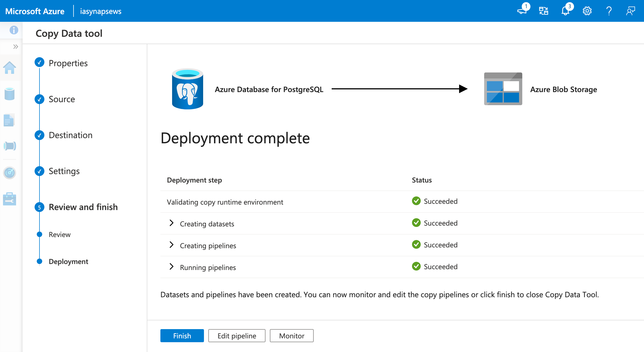
Task: Open the Data hub cylinder icon
Action: [10, 94]
